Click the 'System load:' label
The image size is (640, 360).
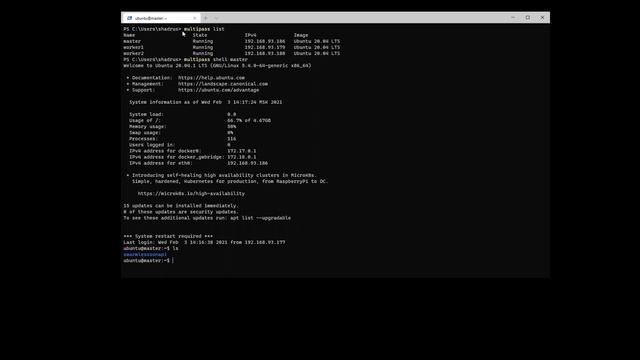point(146,114)
